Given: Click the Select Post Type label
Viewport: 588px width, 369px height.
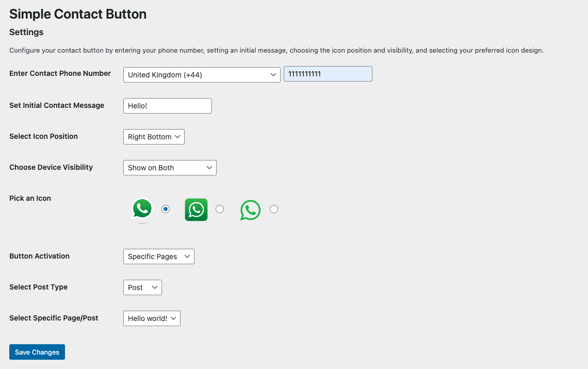Looking at the screenshot, I should pos(38,287).
